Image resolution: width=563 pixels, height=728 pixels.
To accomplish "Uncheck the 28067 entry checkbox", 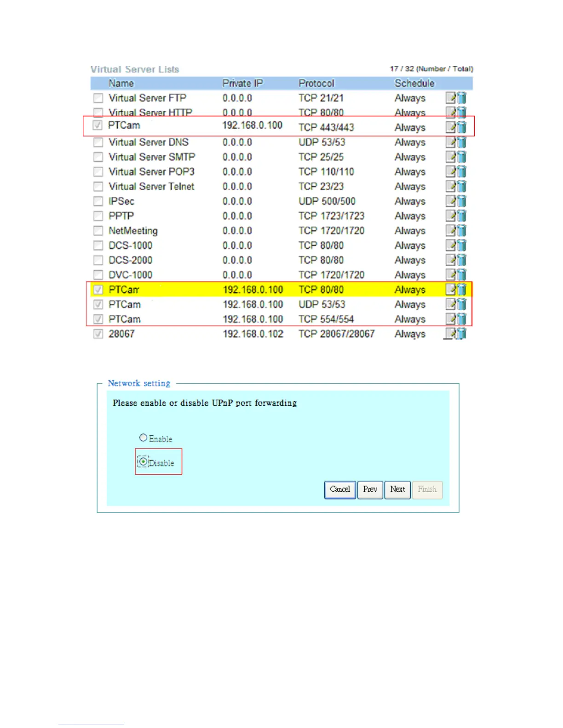I will pos(98,334).
